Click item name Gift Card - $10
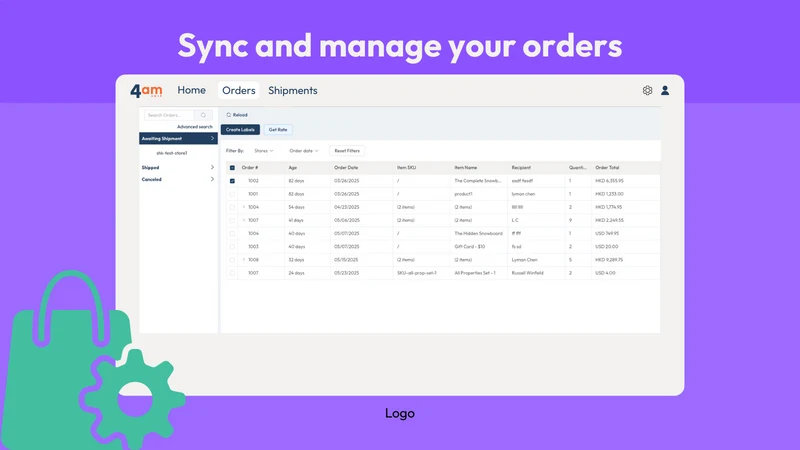 pyautogui.click(x=470, y=246)
